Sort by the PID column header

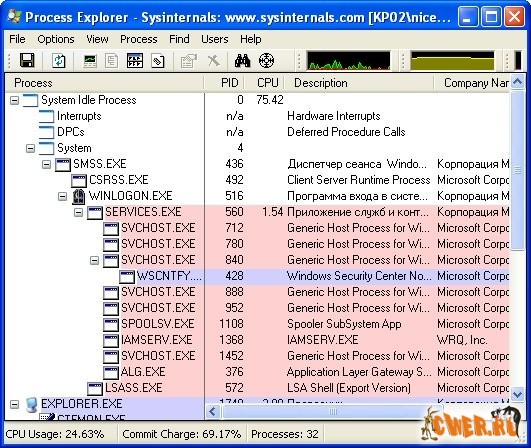click(224, 83)
